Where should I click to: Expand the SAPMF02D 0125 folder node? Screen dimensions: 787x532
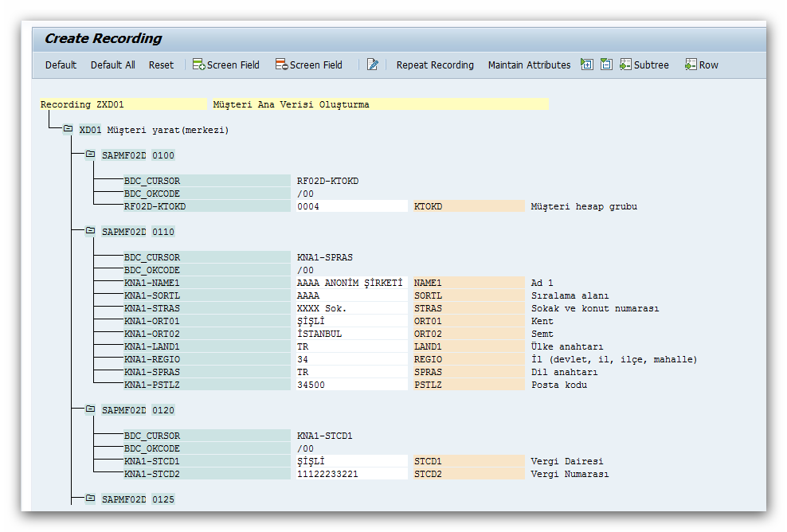[90, 499]
